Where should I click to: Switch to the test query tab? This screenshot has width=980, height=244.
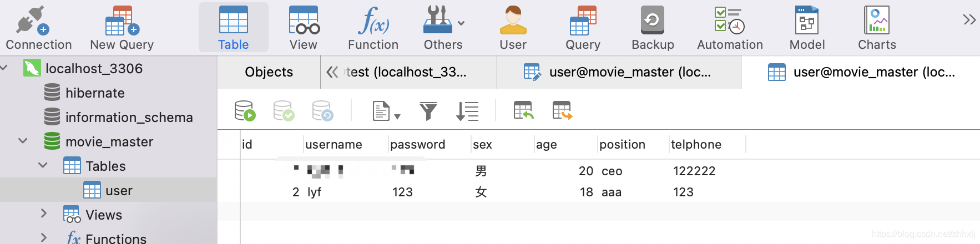click(406, 72)
